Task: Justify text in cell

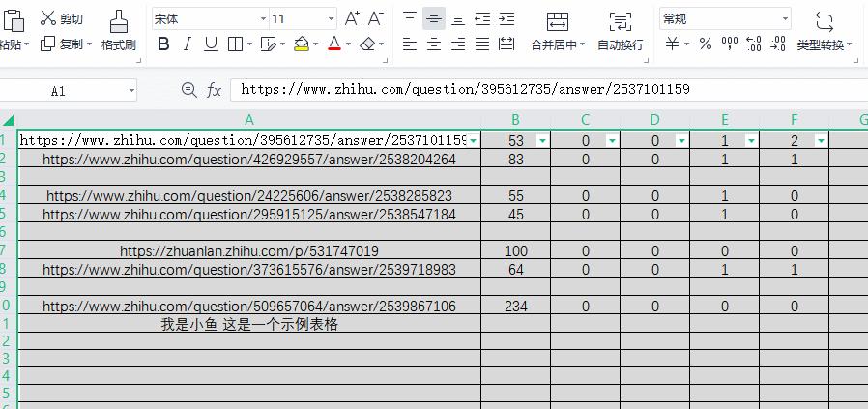Action: (482, 44)
